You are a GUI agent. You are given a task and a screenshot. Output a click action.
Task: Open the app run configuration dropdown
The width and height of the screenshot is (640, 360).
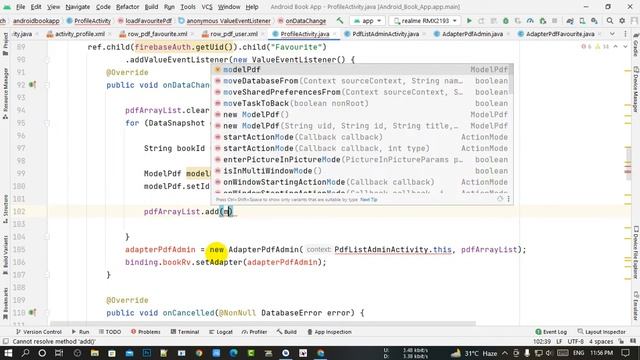[367, 20]
